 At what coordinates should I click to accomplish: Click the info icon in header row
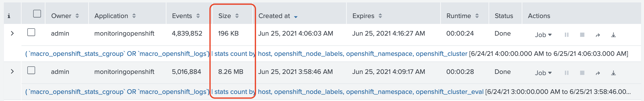click(x=9, y=16)
